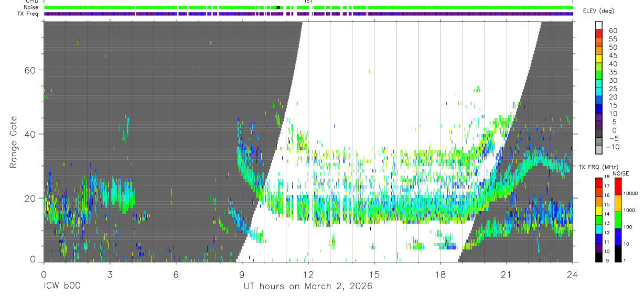Click the 15 tick on UT hours axis
This screenshot has width=644, height=297.
pyautogui.click(x=374, y=274)
